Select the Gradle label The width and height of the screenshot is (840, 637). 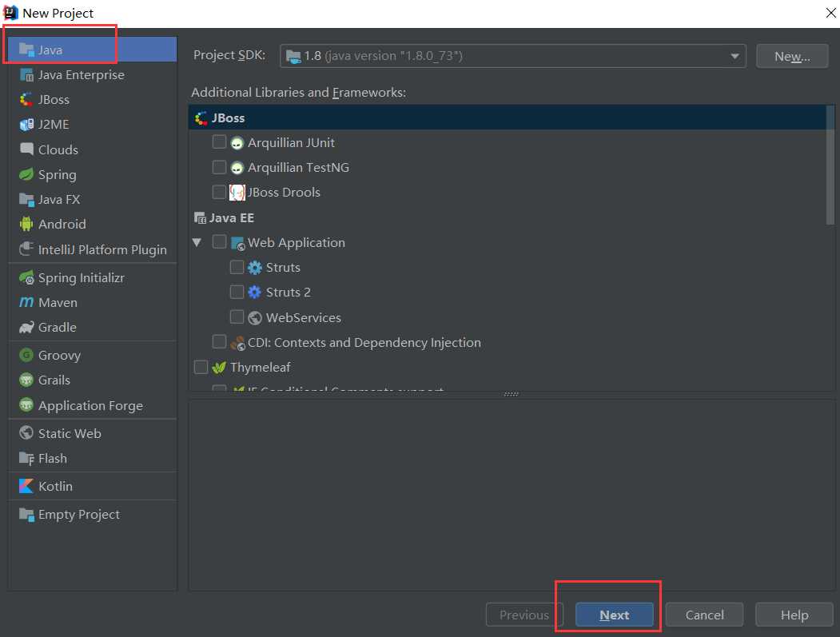pyautogui.click(x=58, y=328)
